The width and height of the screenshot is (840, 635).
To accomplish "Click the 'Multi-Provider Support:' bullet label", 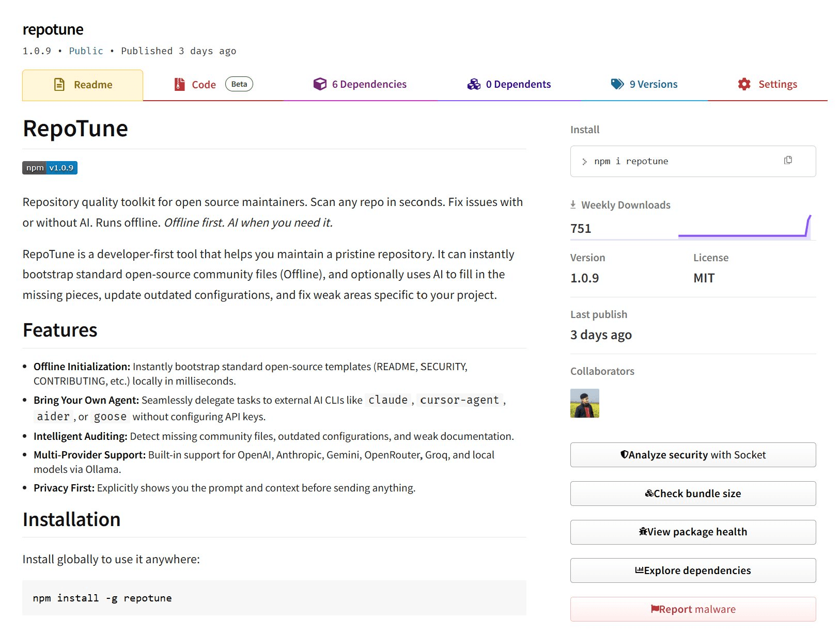I will (89, 455).
